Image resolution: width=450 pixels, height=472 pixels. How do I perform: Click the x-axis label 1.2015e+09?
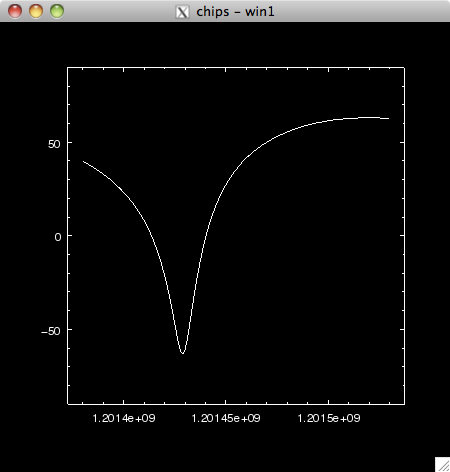329,418
